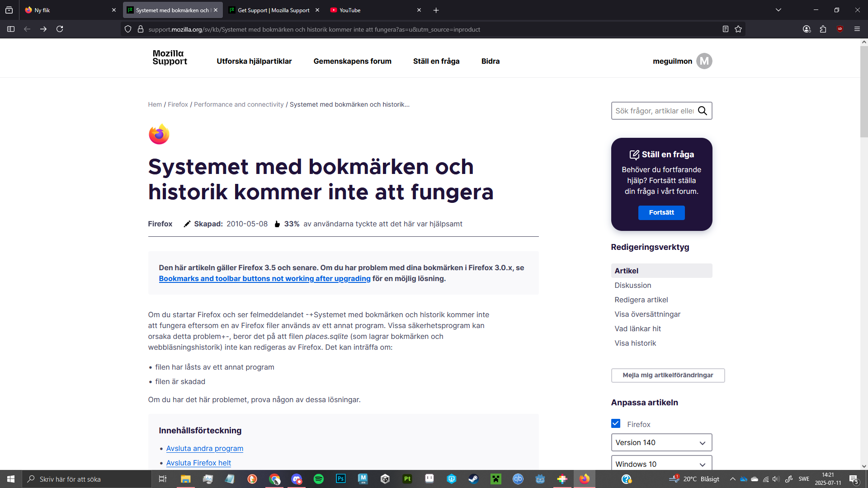Viewport: 868px width, 488px height.
Task: Expand the Version 140 dropdown
Action: [661, 442]
